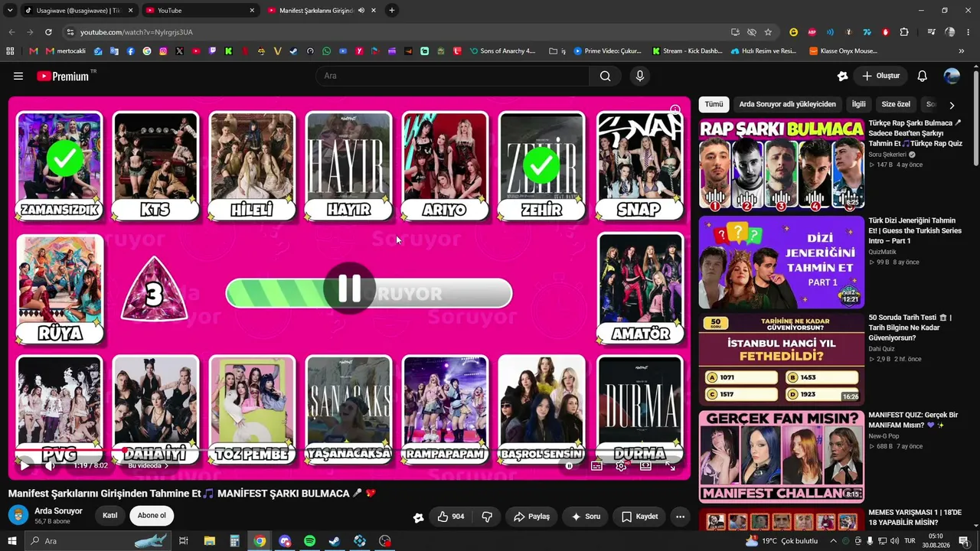The width and height of the screenshot is (980, 551).
Task: Switch the player to theater mode
Action: pos(645,465)
